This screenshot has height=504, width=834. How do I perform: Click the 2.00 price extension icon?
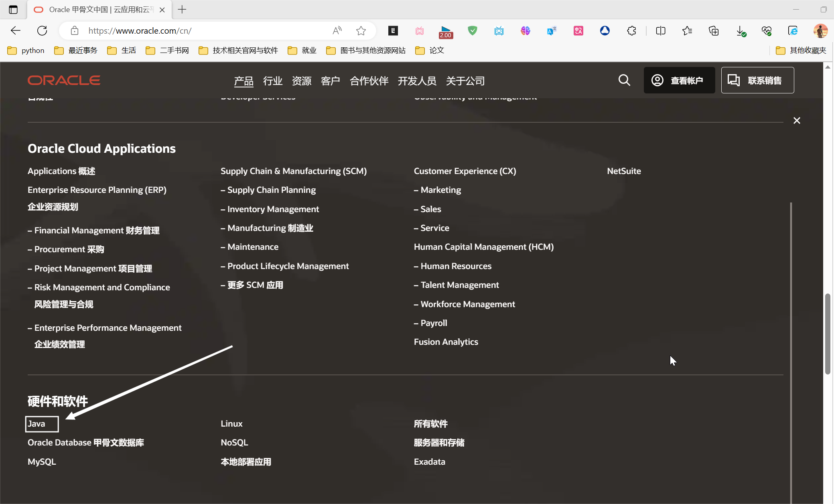click(446, 32)
